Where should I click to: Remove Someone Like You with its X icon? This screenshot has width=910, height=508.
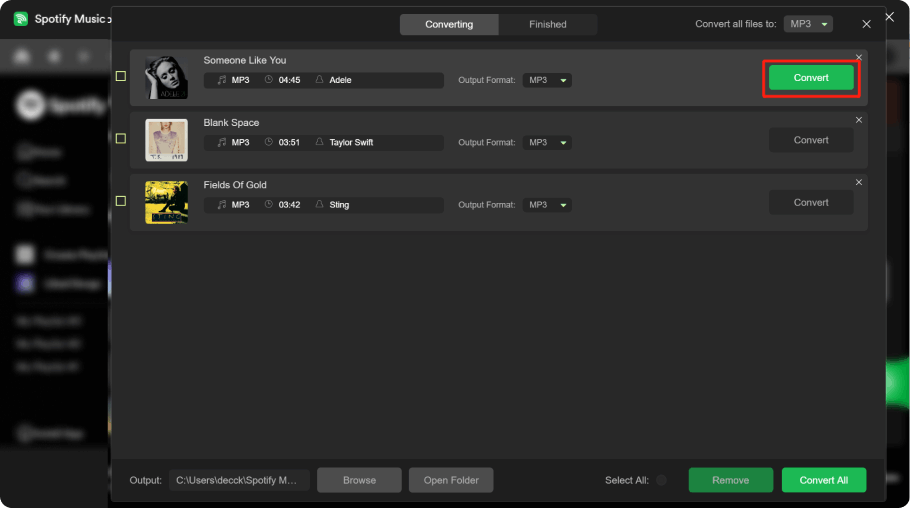[x=859, y=57]
